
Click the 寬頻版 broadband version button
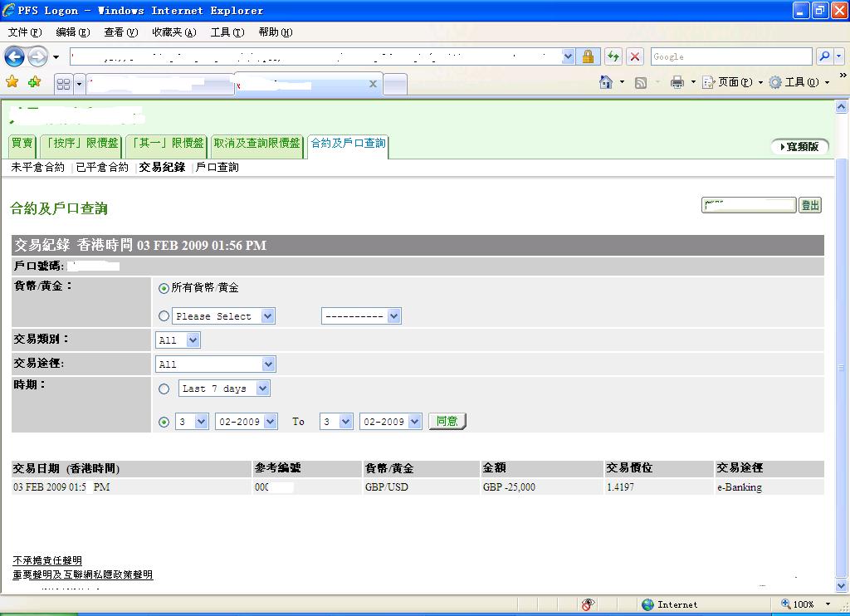(x=799, y=146)
